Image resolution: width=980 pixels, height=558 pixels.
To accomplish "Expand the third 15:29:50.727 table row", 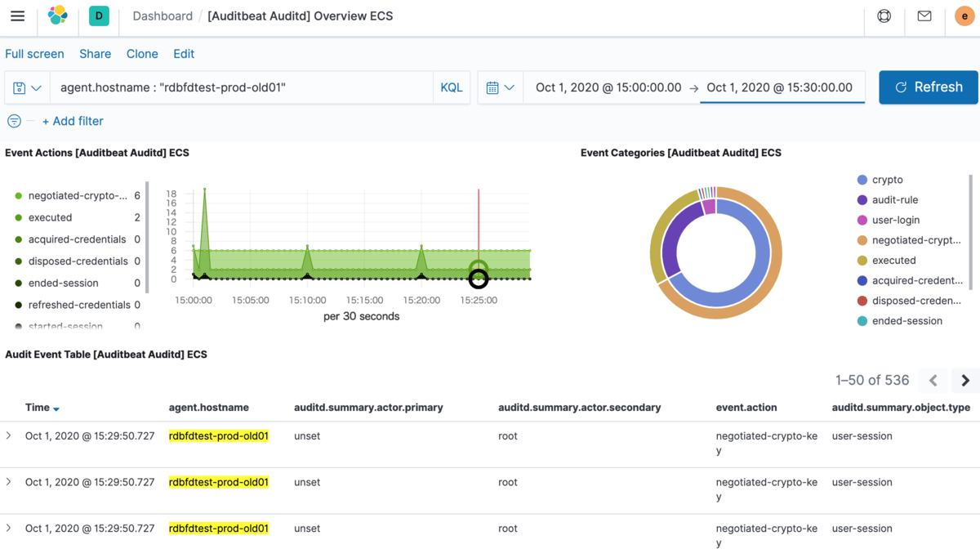I will click(x=9, y=528).
